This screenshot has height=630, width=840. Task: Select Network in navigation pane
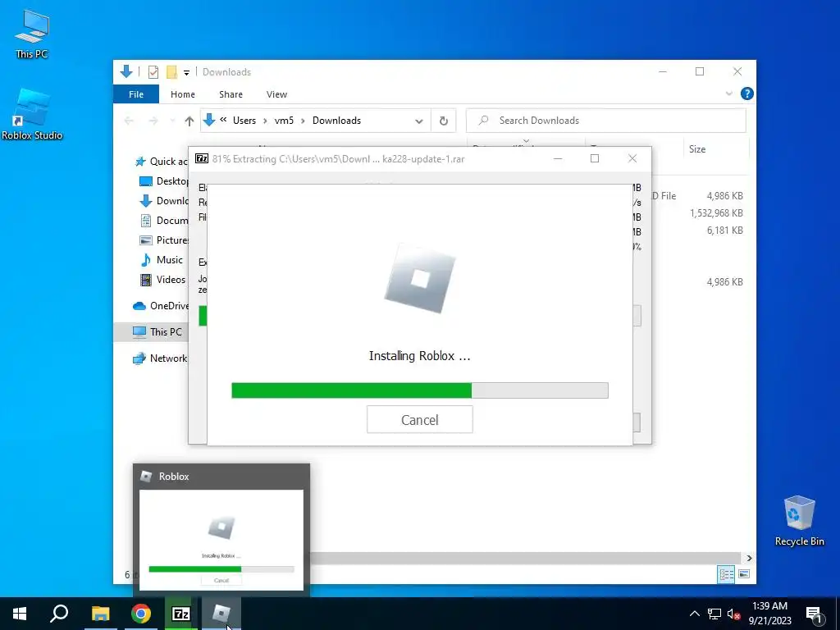point(160,358)
